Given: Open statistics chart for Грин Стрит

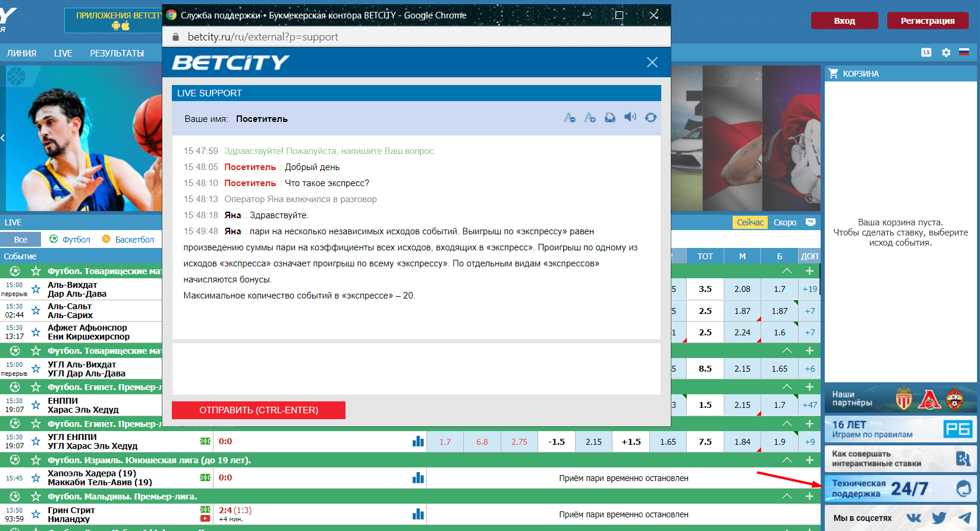Looking at the screenshot, I should [x=418, y=514].
